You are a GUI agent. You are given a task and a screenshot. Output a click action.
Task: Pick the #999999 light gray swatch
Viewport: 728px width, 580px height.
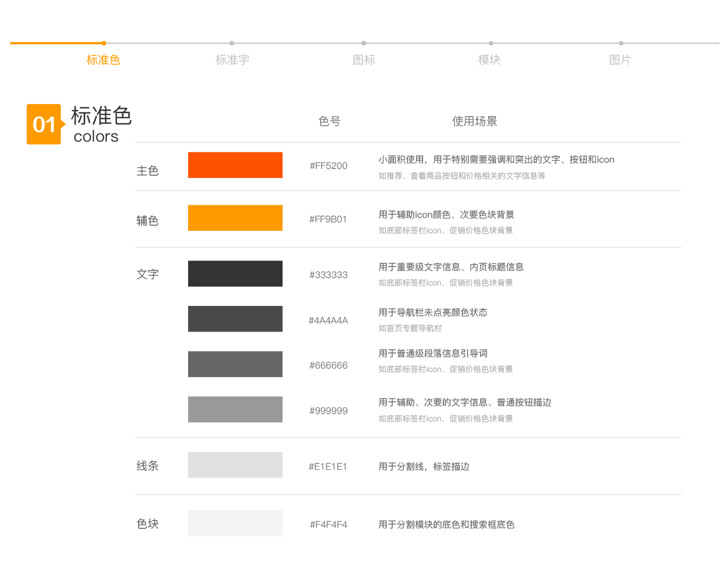coord(235,409)
